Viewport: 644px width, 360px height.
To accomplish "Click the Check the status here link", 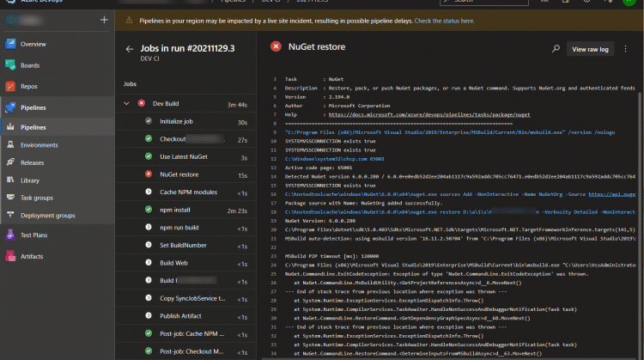I will click(444, 21).
